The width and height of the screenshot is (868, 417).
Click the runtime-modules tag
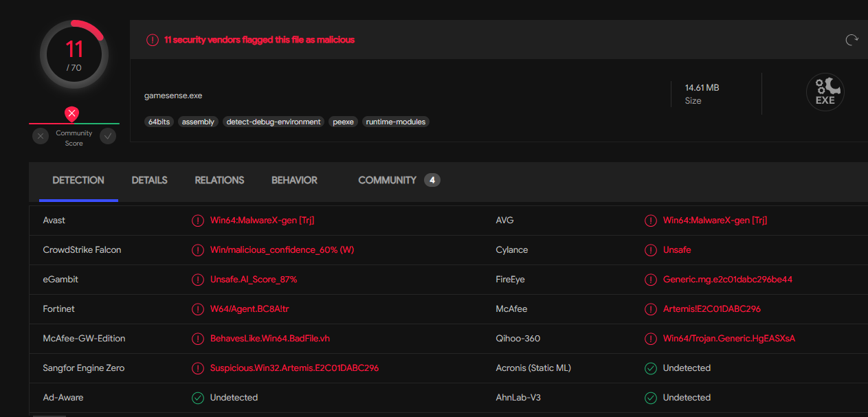396,122
